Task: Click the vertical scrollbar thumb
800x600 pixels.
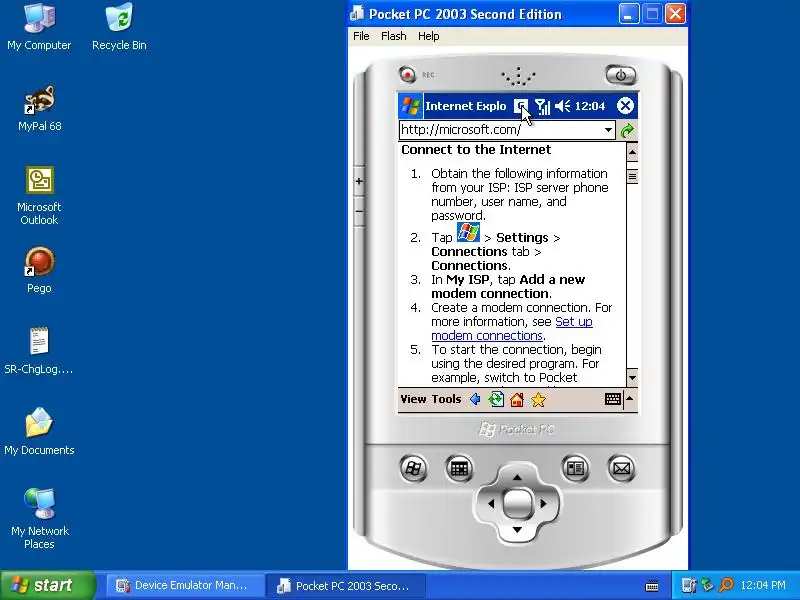Action: (632, 177)
